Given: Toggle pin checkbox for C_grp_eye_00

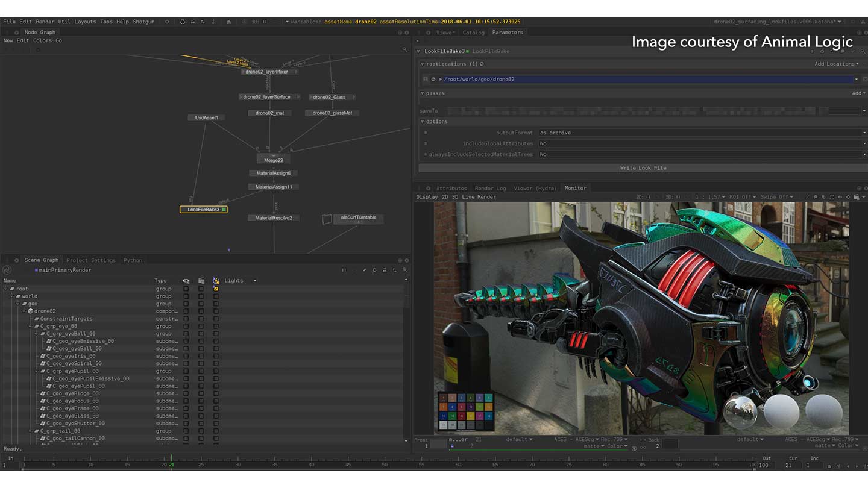Looking at the screenshot, I should tap(216, 326).
